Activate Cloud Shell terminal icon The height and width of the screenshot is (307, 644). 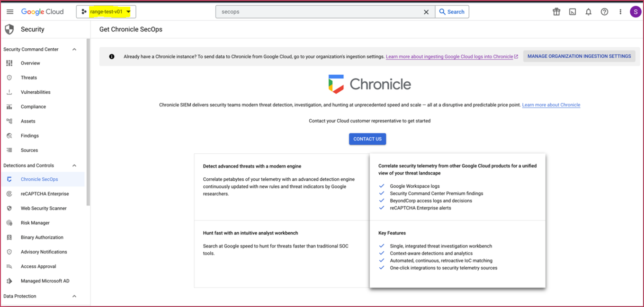tap(572, 12)
